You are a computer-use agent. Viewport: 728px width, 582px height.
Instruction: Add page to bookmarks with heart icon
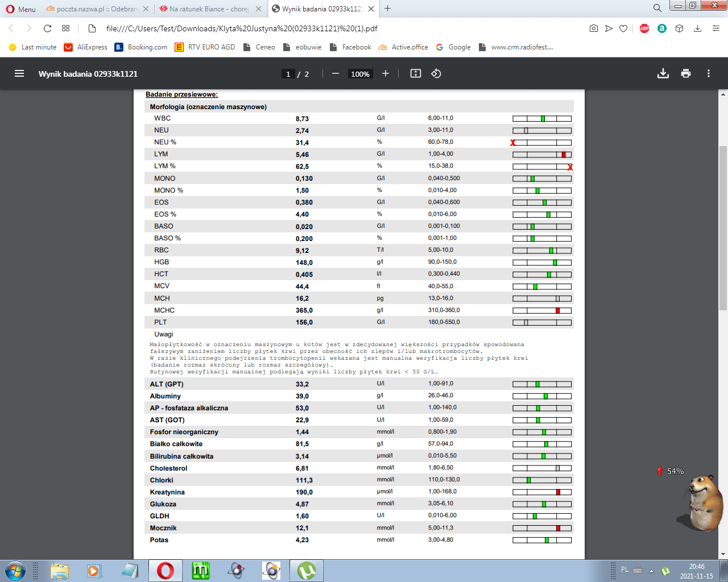(623, 28)
